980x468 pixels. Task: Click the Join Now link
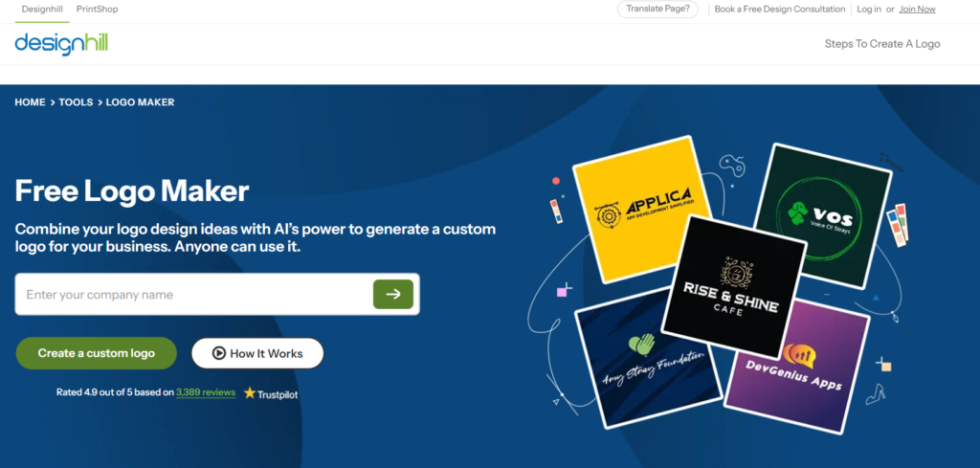click(917, 10)
